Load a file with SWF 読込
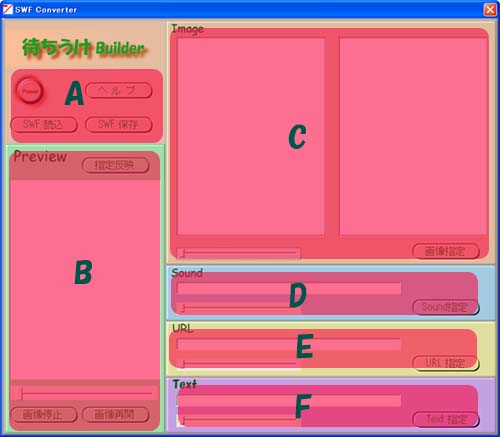The width and height of the screenshot is (500, 437). click(x=44, y=125)
